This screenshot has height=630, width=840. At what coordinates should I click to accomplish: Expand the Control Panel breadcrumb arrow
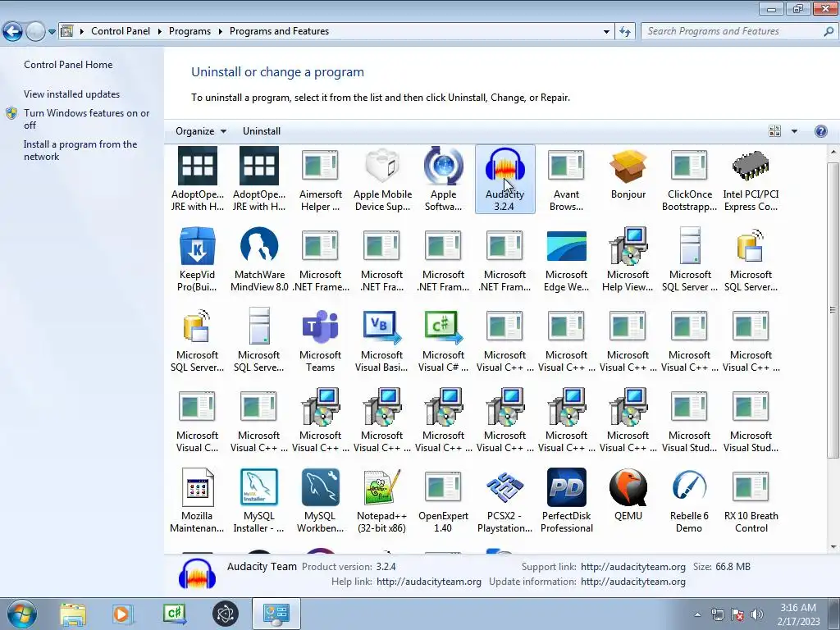point(160,32)
